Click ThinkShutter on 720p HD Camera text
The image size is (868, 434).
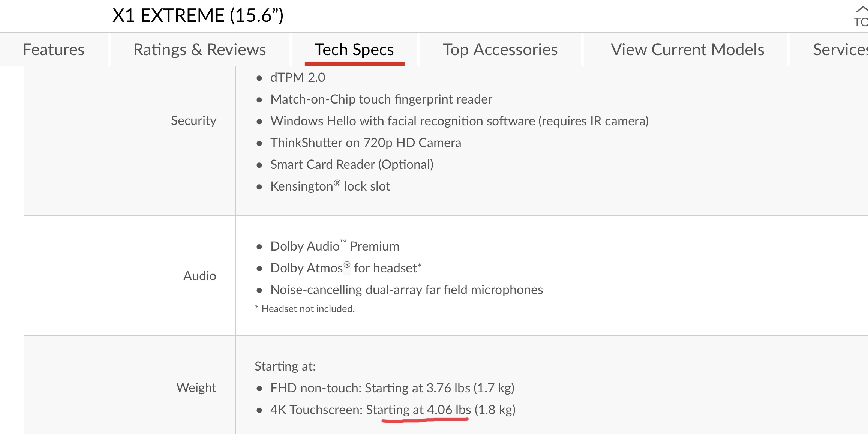coord(366,143)
